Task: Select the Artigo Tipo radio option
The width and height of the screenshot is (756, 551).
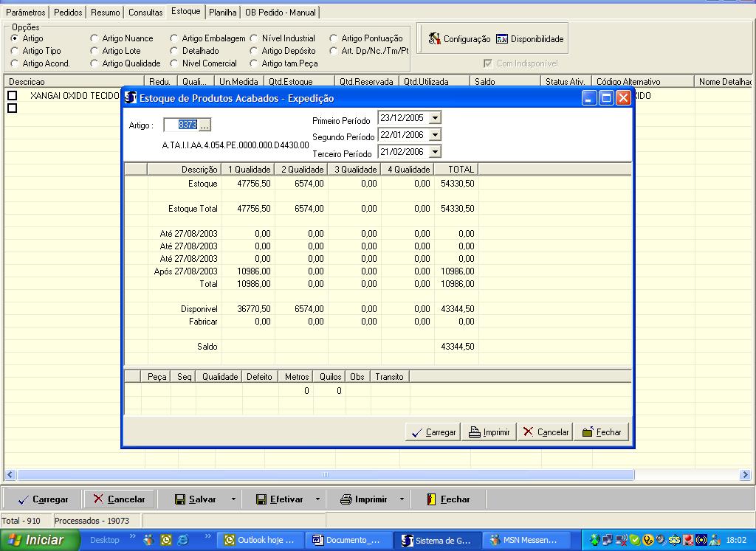Action: (15, 51)
